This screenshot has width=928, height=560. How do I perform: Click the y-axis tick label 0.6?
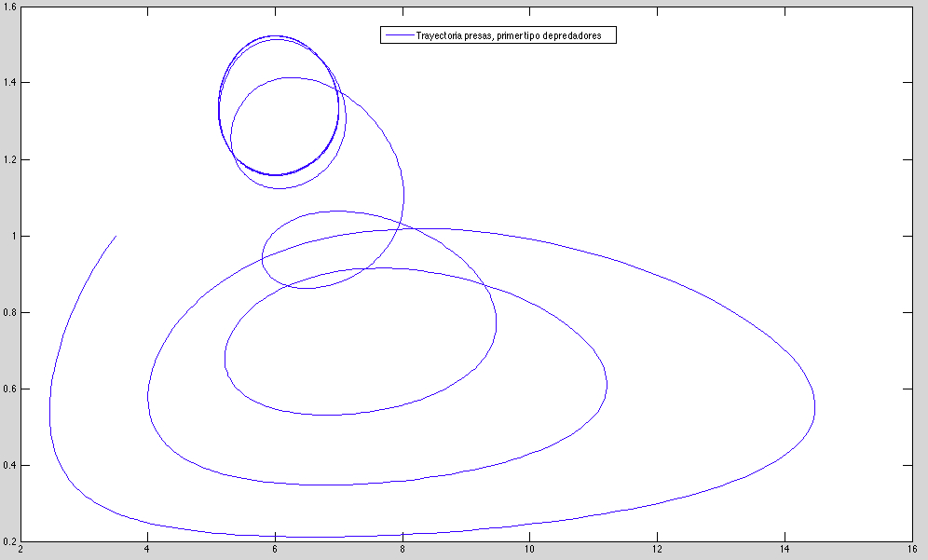coord(9,389)
